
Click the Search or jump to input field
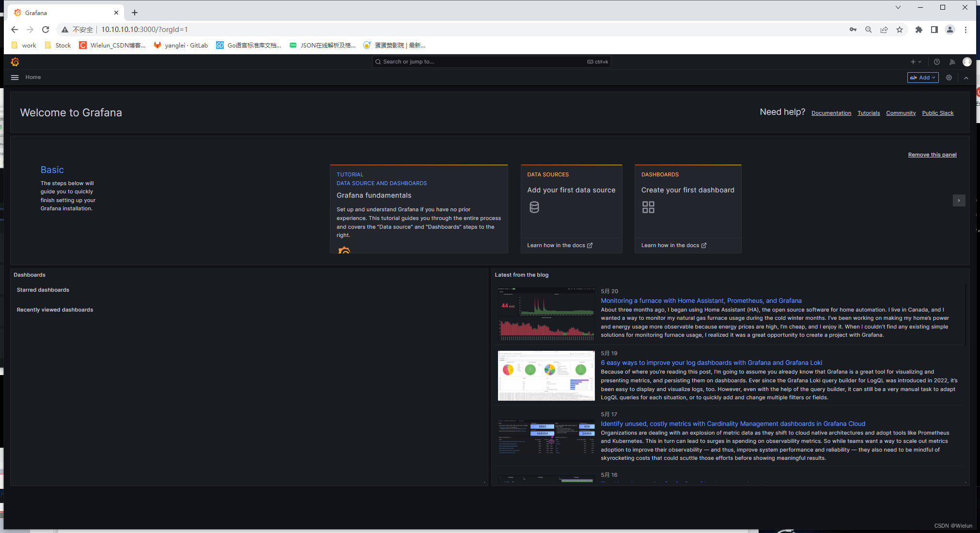(x=491, y=61)
